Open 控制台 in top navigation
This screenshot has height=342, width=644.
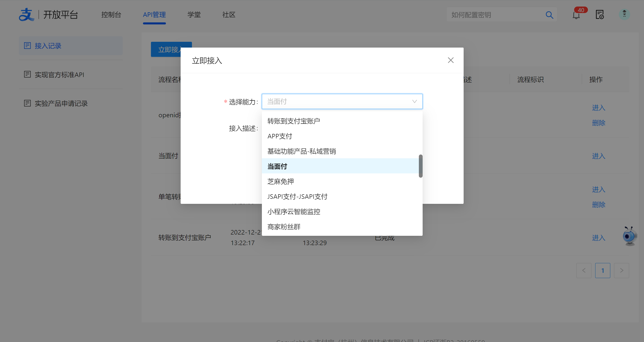(111, 15)
